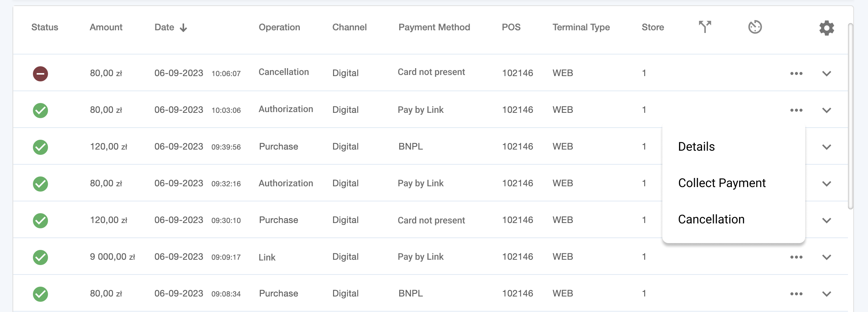Expand the 09:39:56 BNPL Purchase row
Image resolution: width=868 pixels, height=312 pixels.
pyautogui.click(x=826, y=147)
